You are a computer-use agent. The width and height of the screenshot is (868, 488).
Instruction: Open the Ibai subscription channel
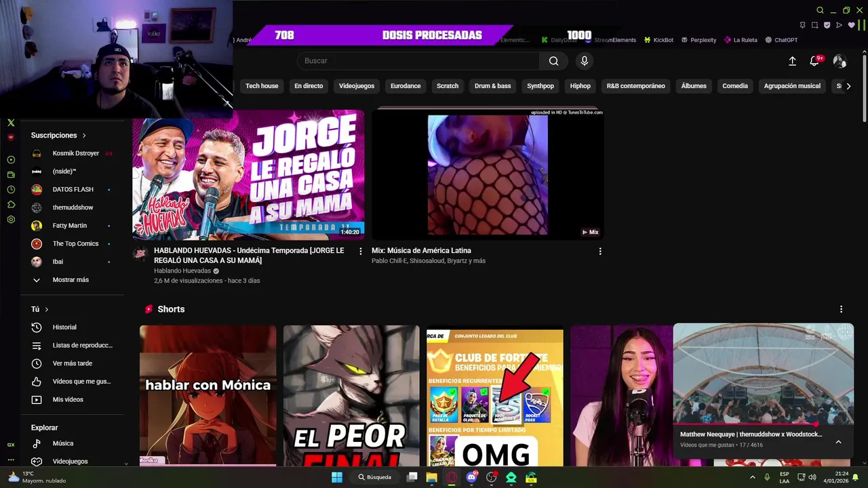[x=72, y=262]
